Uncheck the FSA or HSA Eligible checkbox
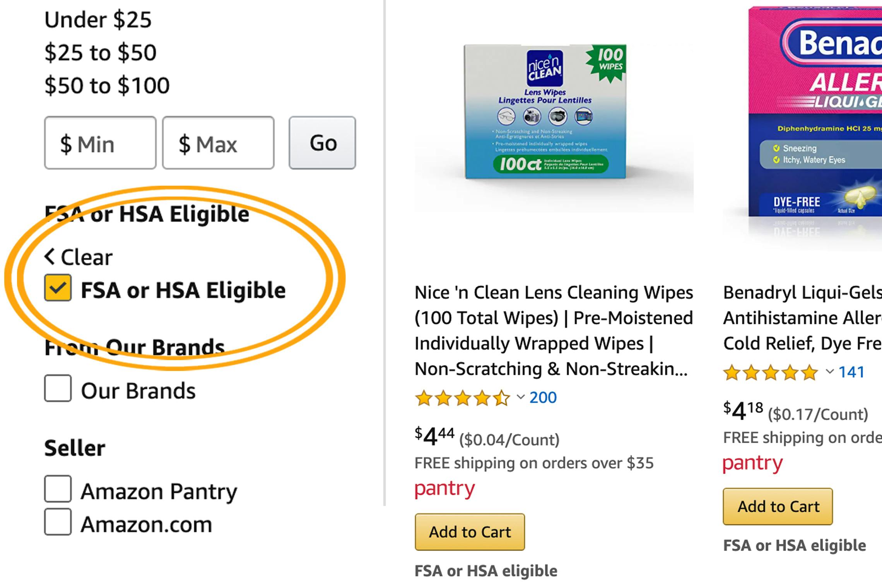The image size is (882, 588). click(58, 288)
